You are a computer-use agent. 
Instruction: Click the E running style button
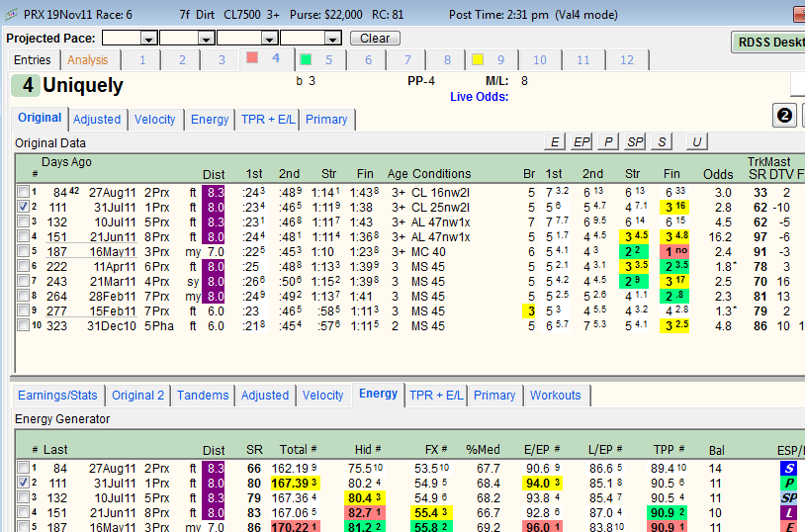click(555, 141)
